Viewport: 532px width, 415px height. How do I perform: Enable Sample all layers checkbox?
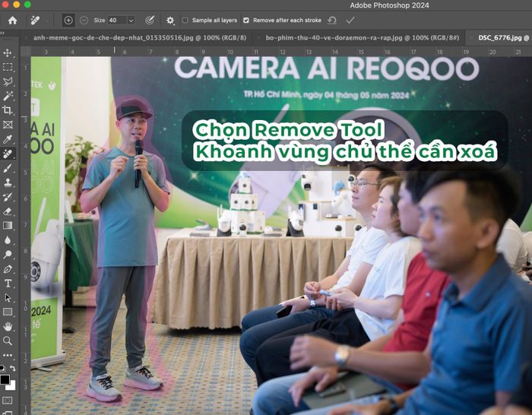[x=185, y=21]
